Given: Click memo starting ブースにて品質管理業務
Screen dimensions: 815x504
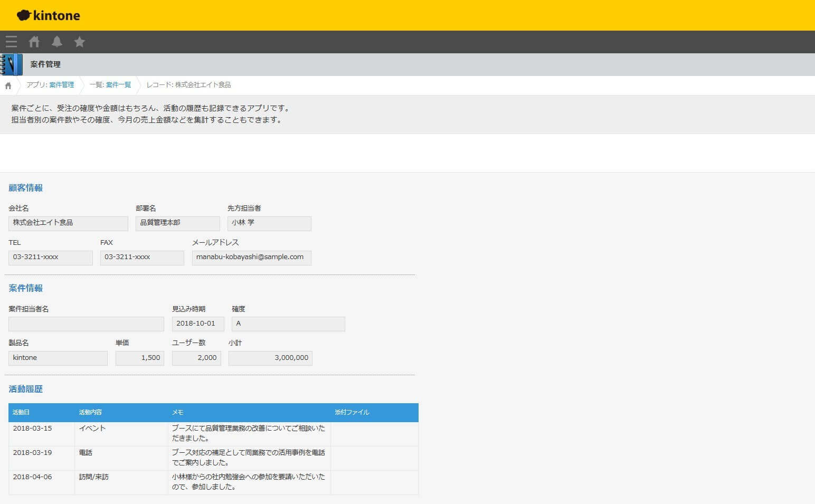Looking at the screenshot, I should (x=249, y=433).
